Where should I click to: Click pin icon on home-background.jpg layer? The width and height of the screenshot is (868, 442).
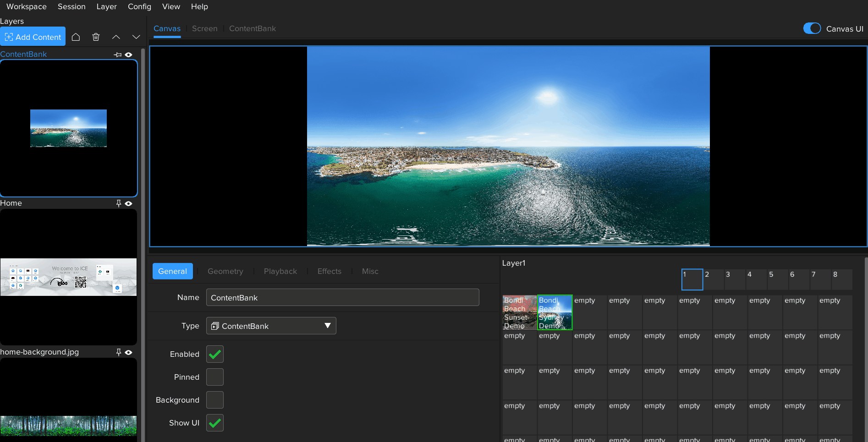pyautogui.click(x=119, y=352)
